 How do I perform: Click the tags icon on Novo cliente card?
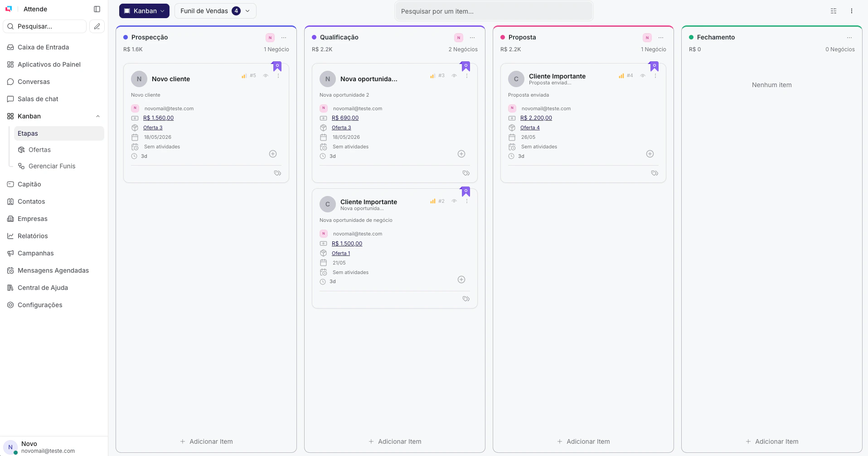[277, 173]
